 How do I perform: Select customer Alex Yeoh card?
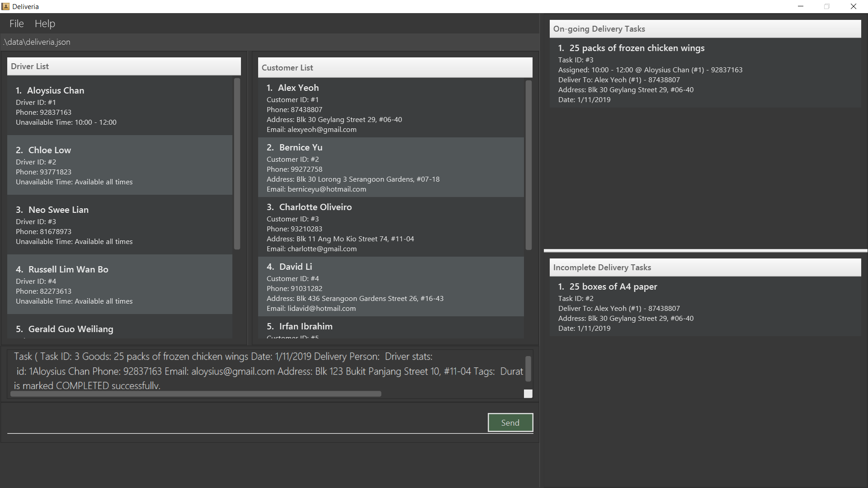pyautogui.click(x=391, y=108)
